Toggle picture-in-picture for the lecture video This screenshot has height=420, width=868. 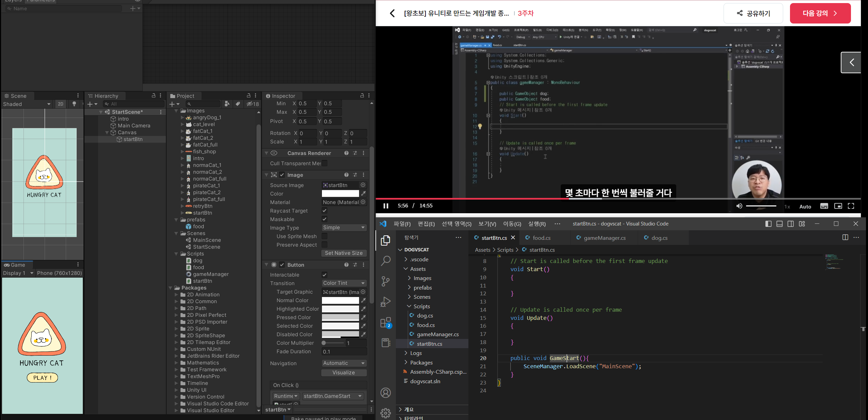click(838, 206)
